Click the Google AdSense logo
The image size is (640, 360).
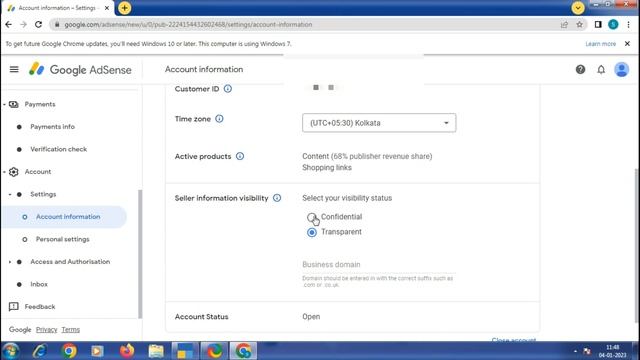80,69
